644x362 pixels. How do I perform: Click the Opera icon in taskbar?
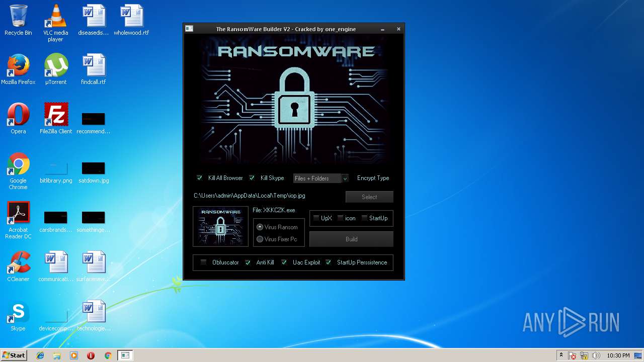pyautogui.click(x=91, y=355)
